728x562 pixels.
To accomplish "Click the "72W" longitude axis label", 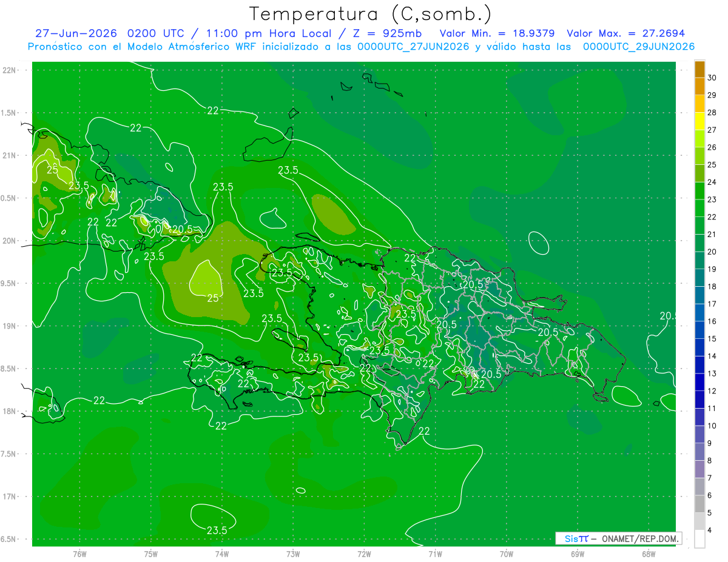I will pos(364,554).
